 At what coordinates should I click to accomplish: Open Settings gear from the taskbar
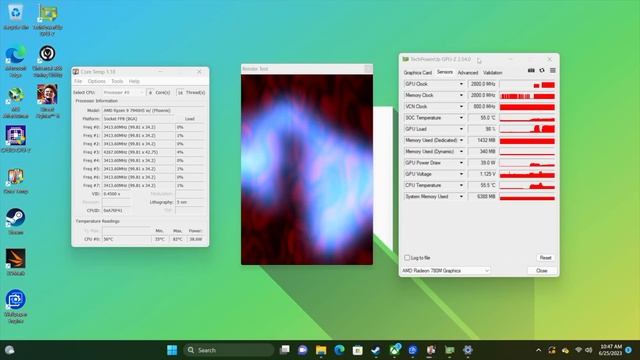click(x=468, y=350)
